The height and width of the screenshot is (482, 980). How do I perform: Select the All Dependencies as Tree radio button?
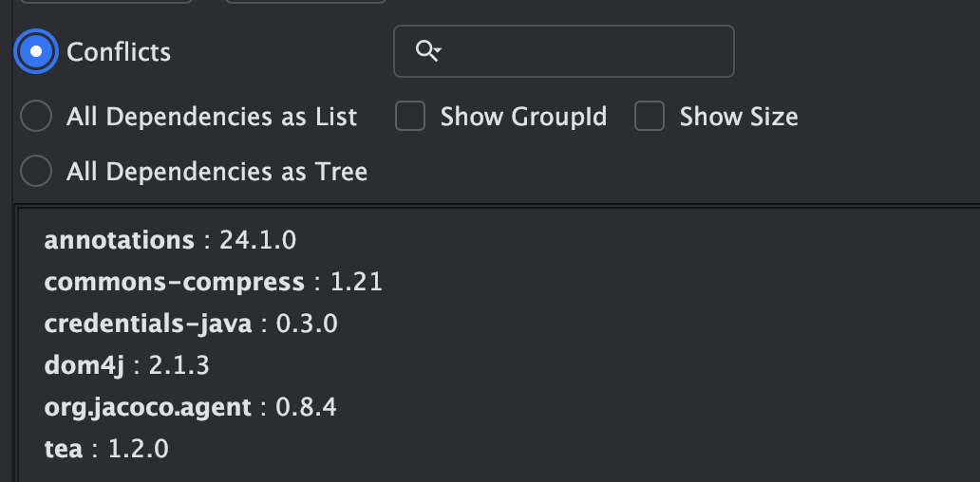coord(36,172)
